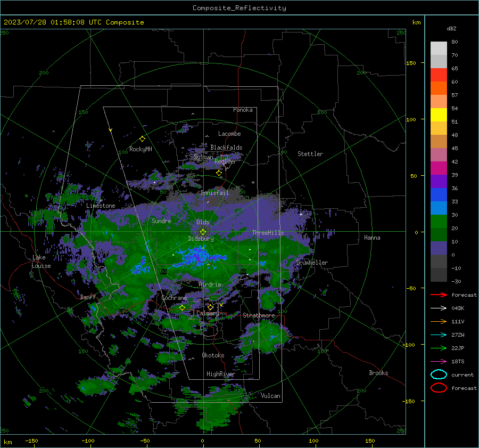Click the HighRiver town label
Screen dimensions: 479x448
click(x=221, y=374)
